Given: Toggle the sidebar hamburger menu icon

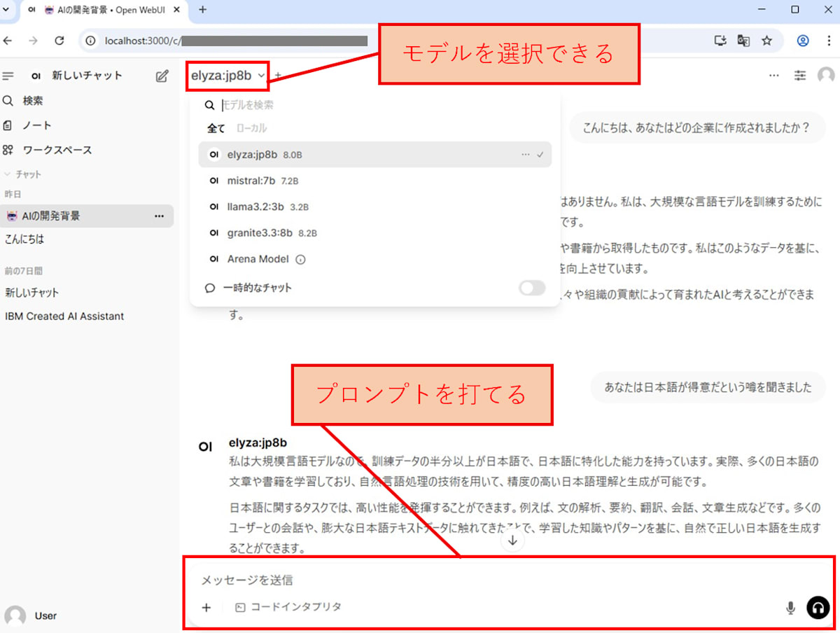Looking at the screenshot, I should pyautogui.click(x=8, y=76).
